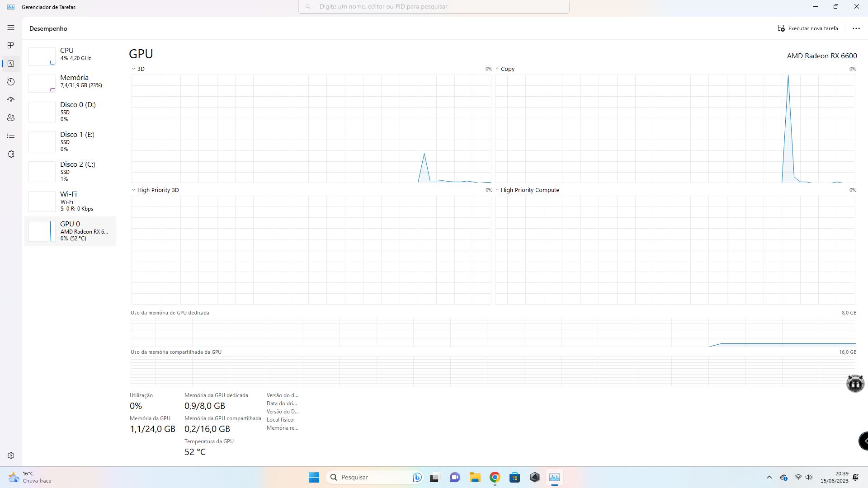868x488 pixels.
Task: Select Disco 0 (D:) entry
Action: pos(70,111)
